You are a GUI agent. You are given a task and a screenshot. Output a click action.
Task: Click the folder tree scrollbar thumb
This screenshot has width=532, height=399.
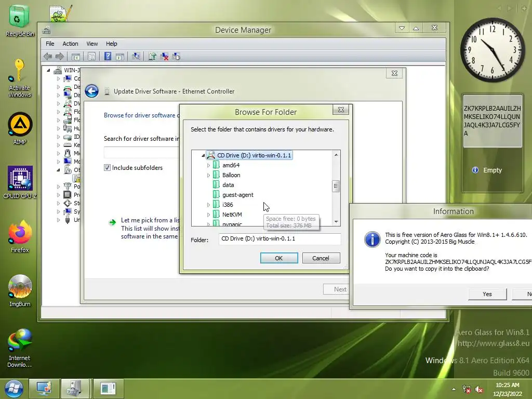pyautogui.click(x=336, y=186)
